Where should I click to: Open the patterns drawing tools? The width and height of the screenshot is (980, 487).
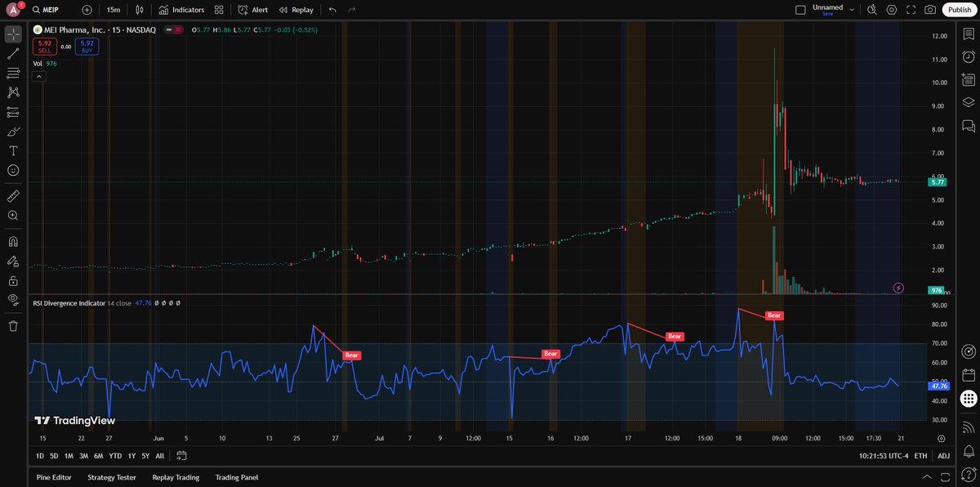coord(13,92)
